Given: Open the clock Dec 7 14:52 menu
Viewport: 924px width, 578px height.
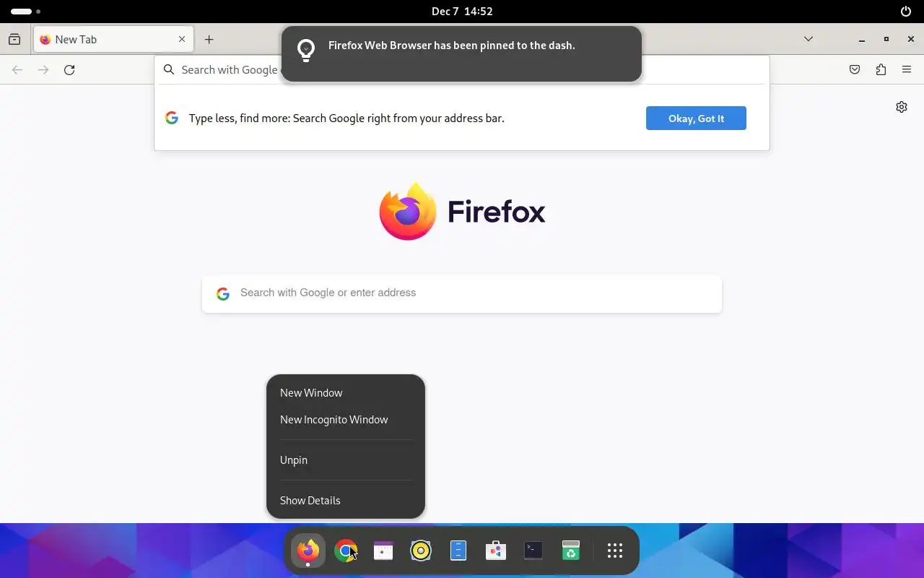Looking at the screenshot, I should 462,12.
